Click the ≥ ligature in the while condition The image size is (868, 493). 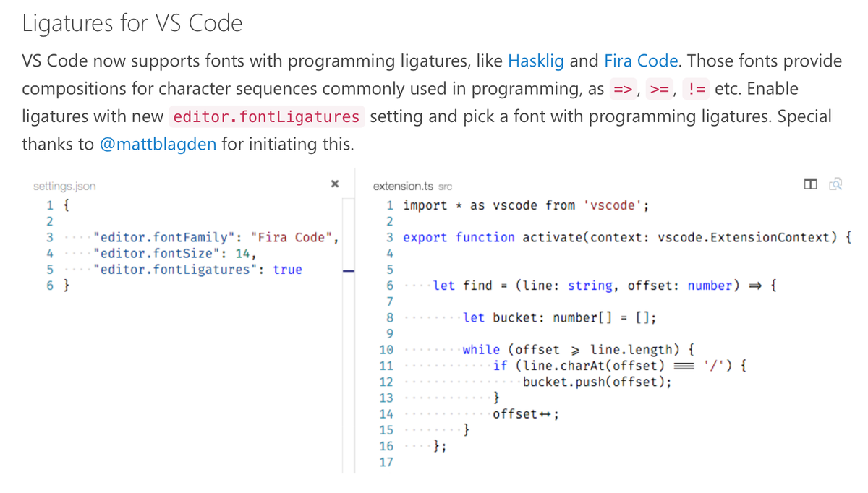575,351
